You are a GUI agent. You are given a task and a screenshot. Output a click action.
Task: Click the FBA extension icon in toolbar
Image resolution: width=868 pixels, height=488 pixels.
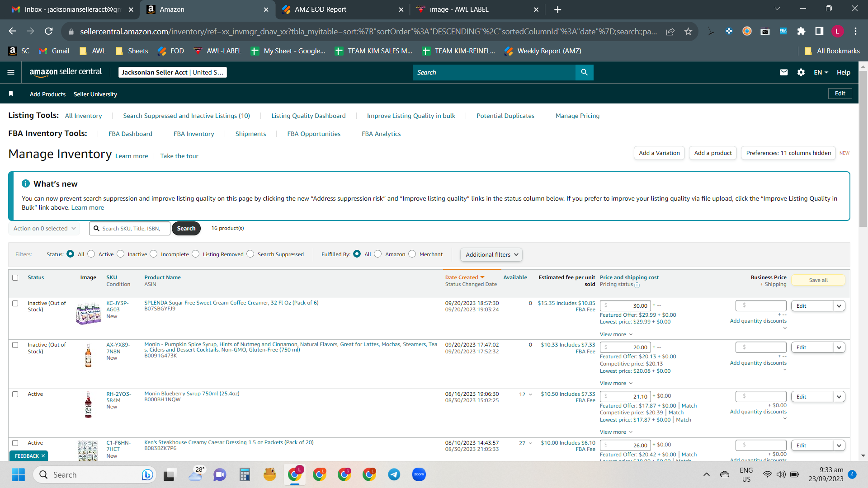click(783, 31)
